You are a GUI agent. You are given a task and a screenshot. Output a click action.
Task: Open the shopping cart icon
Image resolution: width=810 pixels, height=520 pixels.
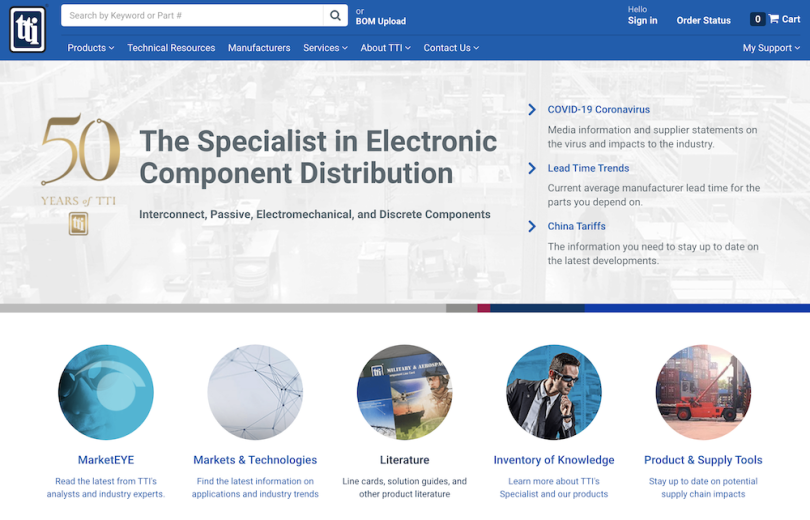click(x=774, y=19)
